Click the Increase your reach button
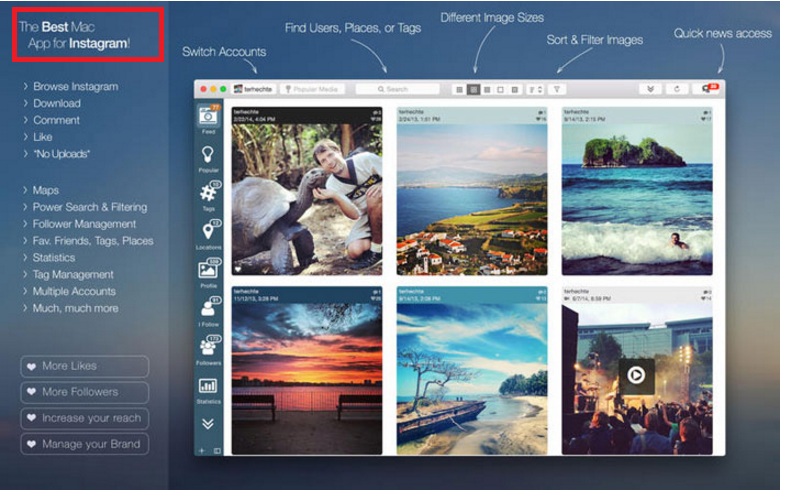 (x=85, y=418)
